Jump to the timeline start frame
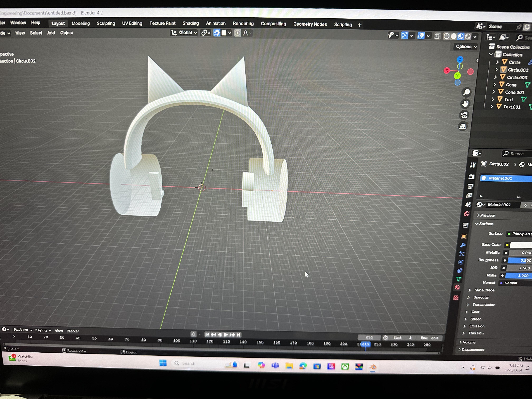Screen dimensions: 532x399 pos(207,334)
